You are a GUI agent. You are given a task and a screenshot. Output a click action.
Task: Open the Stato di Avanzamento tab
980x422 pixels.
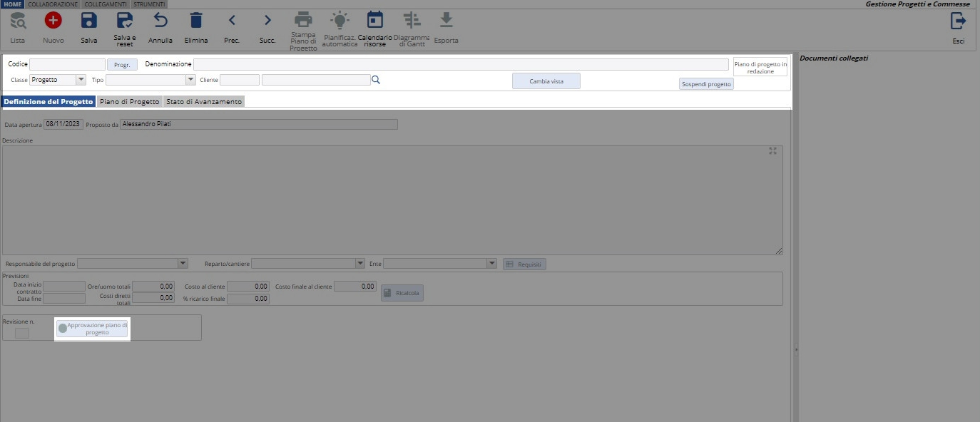[x=204, y=102]
